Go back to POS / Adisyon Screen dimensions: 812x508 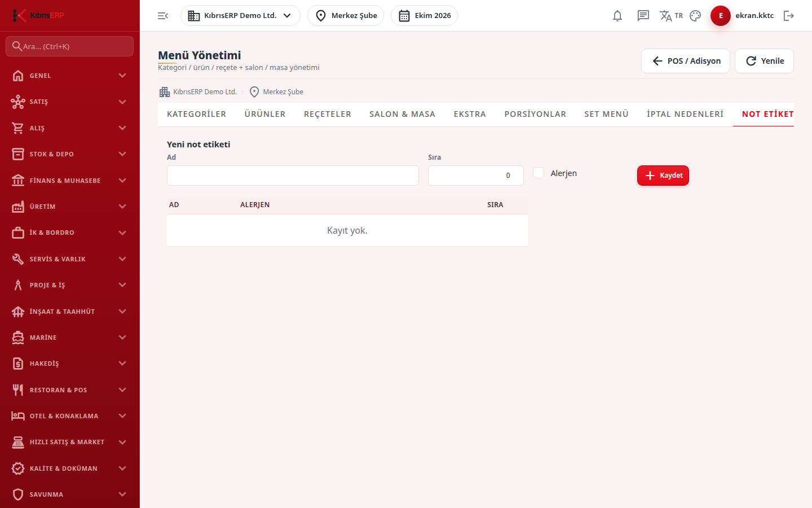[x=686, y=61]
